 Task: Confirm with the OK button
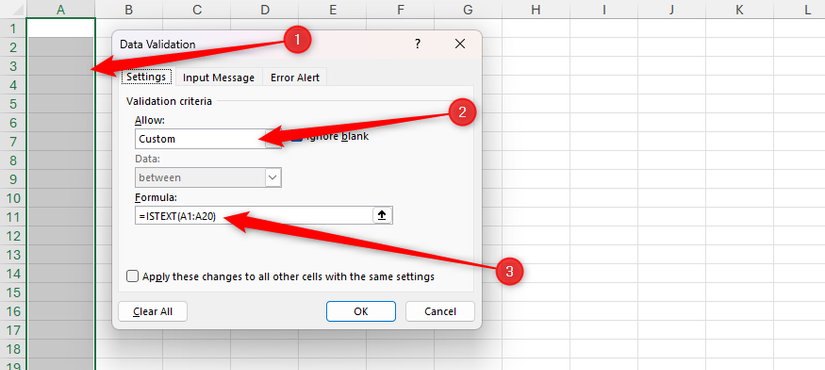pos(360,311)
